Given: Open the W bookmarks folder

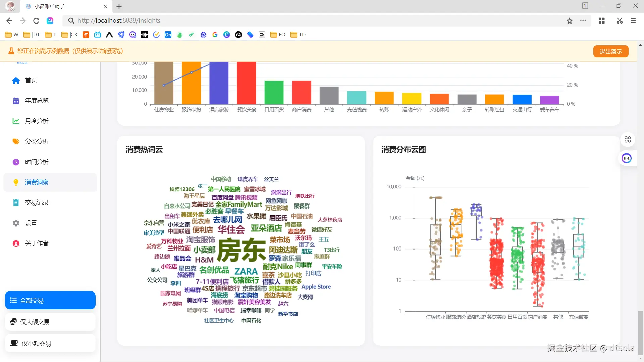Looking at the screenshot, I should click(12, 35).
